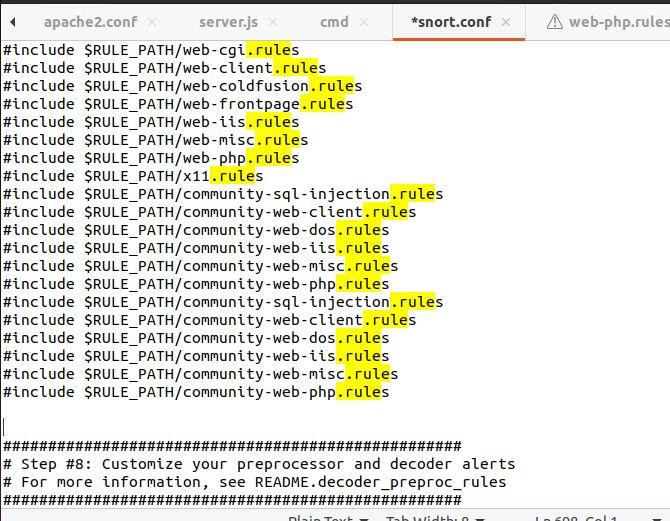Close the cmd tab
This screenshot has height=521, width=670.
(x=364, y=22)
